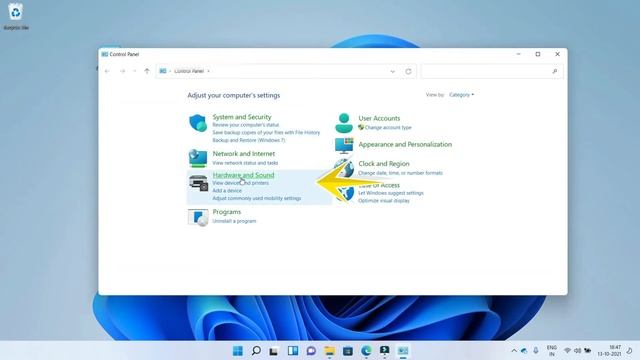Expand the Control Panel breadcrumb arrow
This screenshot has width=640, height=360.
pos(208,71)
